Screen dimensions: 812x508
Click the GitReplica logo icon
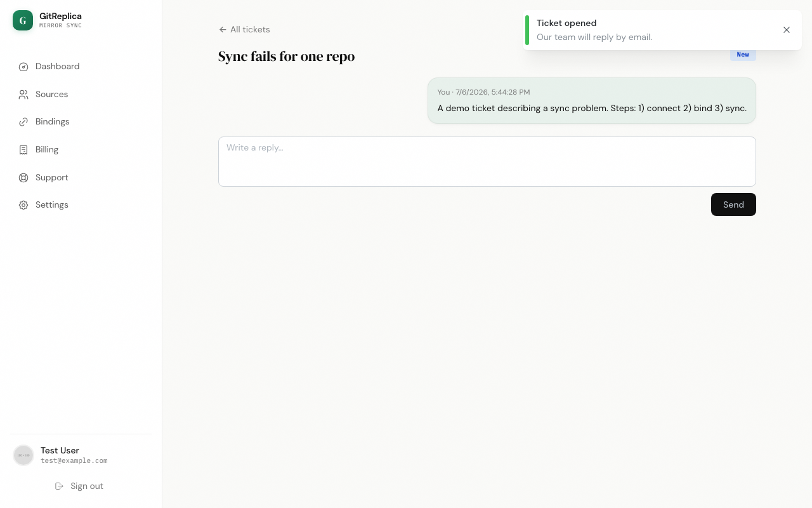(x=23, y=20)
